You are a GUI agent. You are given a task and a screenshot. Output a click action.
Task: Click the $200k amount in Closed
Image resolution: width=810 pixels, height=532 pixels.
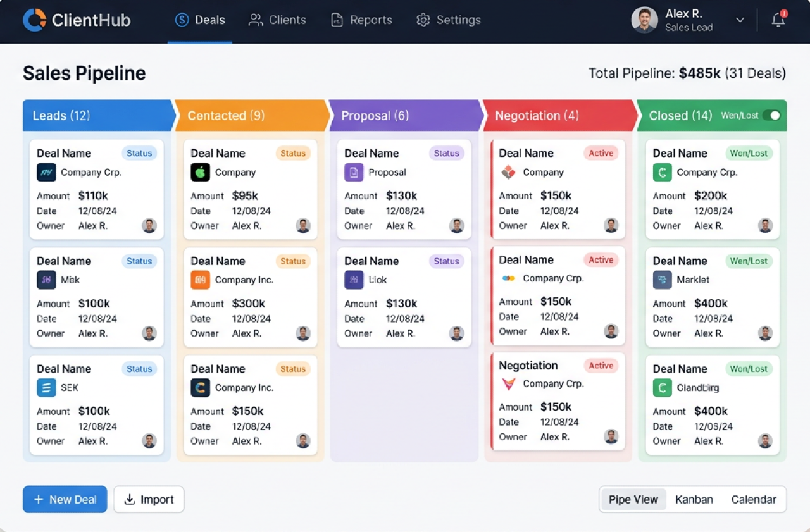click(x=711, y=195)
